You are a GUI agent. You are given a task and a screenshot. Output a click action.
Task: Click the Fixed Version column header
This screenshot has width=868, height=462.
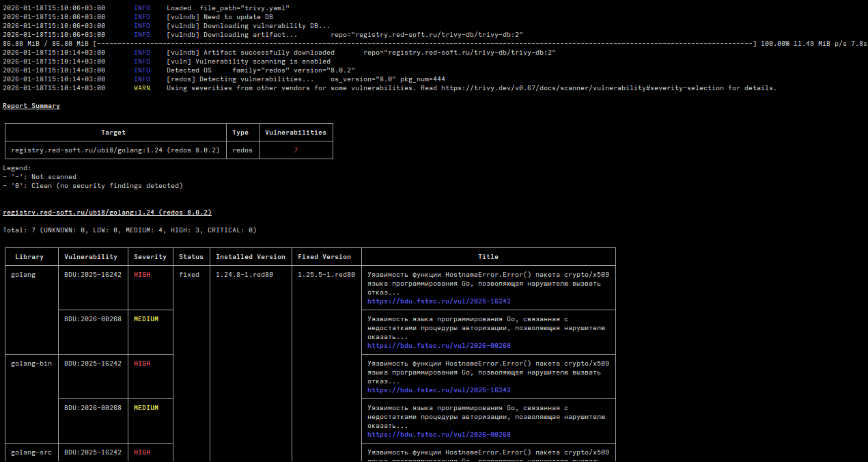(324, 257)
